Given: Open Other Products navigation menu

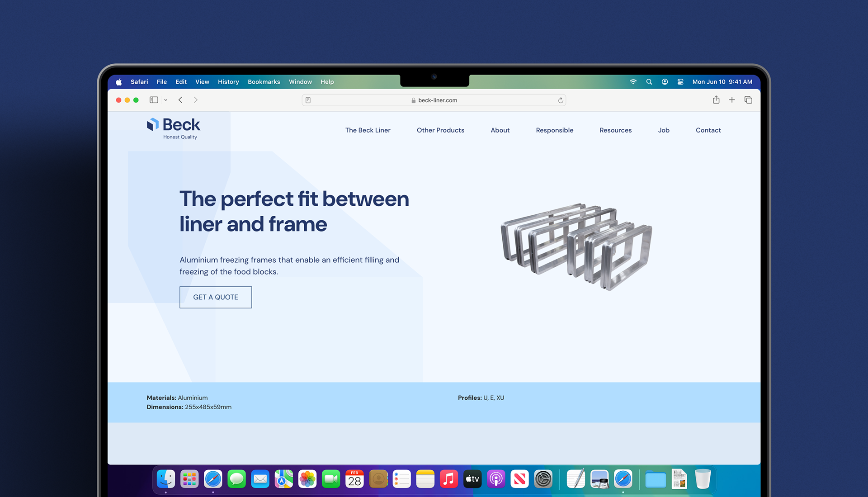Looking at the screenshot, I should [x=440, y=130].
